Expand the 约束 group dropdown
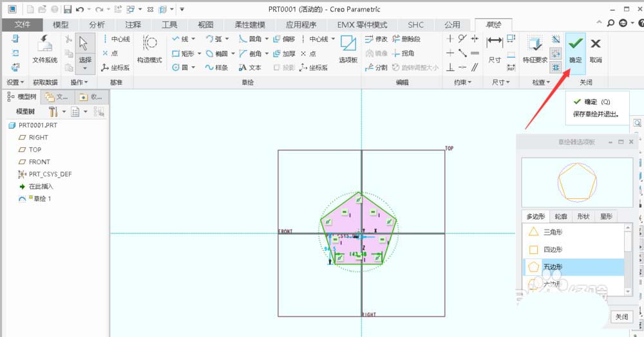This screenshot has height=337, width=644. tap(462, 82)
